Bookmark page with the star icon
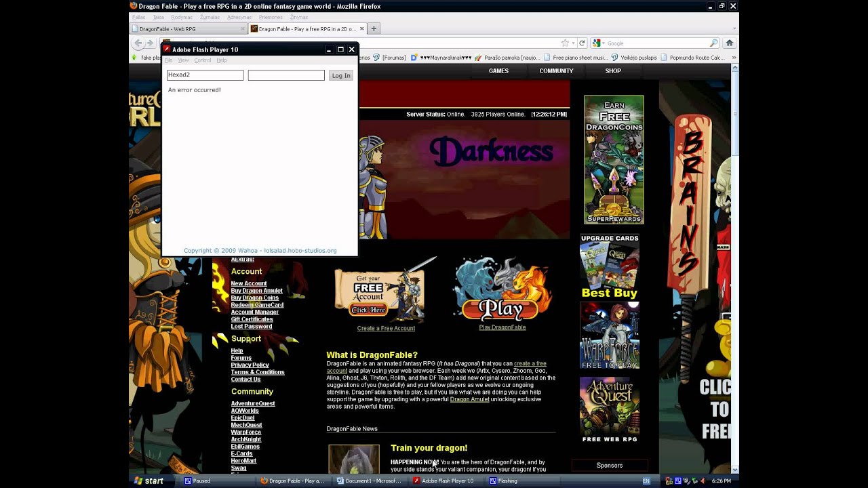The height and width of the screenshot is (488, 868). coord(564,43)
